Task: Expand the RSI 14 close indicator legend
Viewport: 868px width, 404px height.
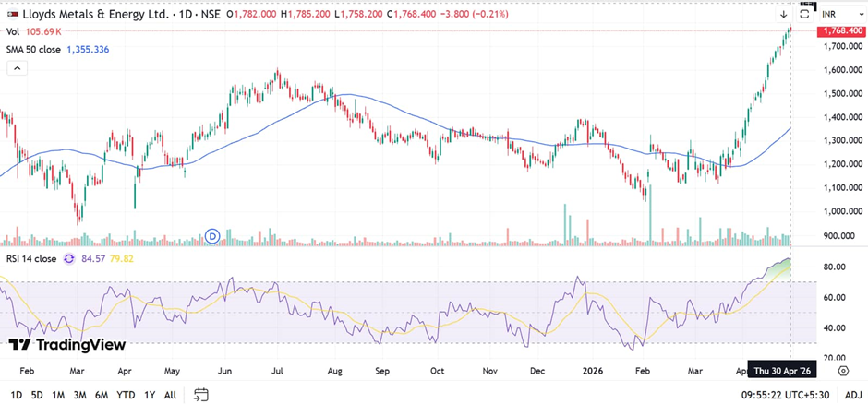Action: (32, 259)
